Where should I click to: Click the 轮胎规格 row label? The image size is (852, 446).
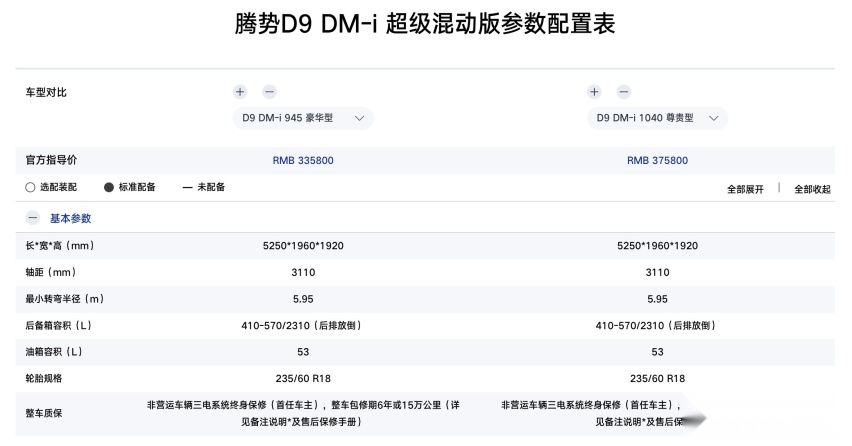pyautogui.click(x=43, y=378)
